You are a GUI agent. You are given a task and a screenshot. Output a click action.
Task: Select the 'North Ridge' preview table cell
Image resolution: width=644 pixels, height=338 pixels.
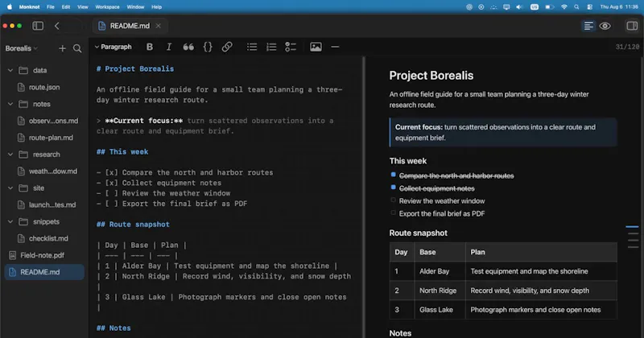click(x=440, y=291)
